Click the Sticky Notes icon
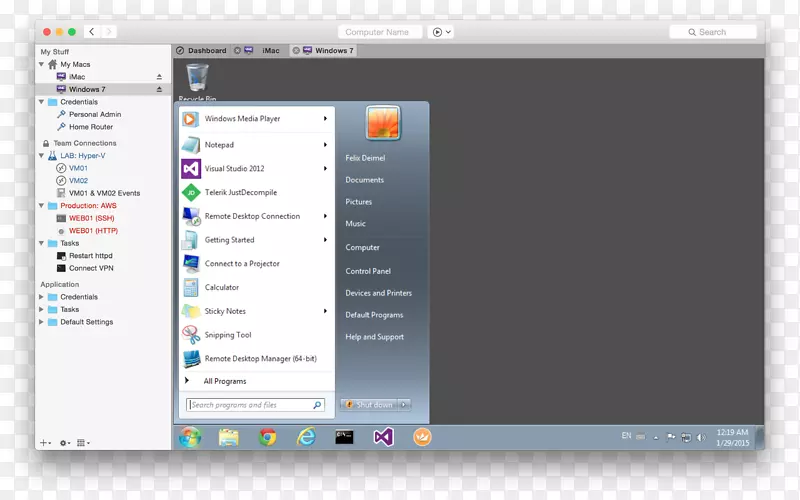Screen dimensions: 800x500 191,311
